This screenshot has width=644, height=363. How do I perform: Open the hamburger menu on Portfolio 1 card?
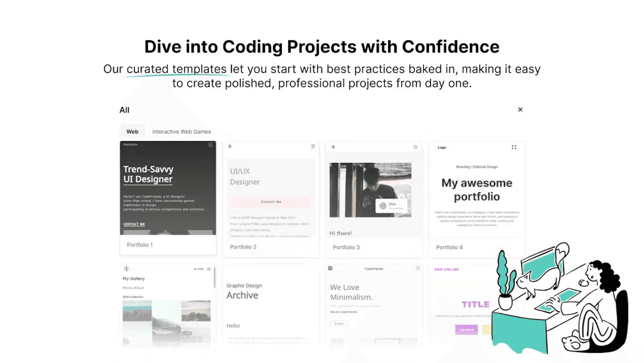pos(211,145)
